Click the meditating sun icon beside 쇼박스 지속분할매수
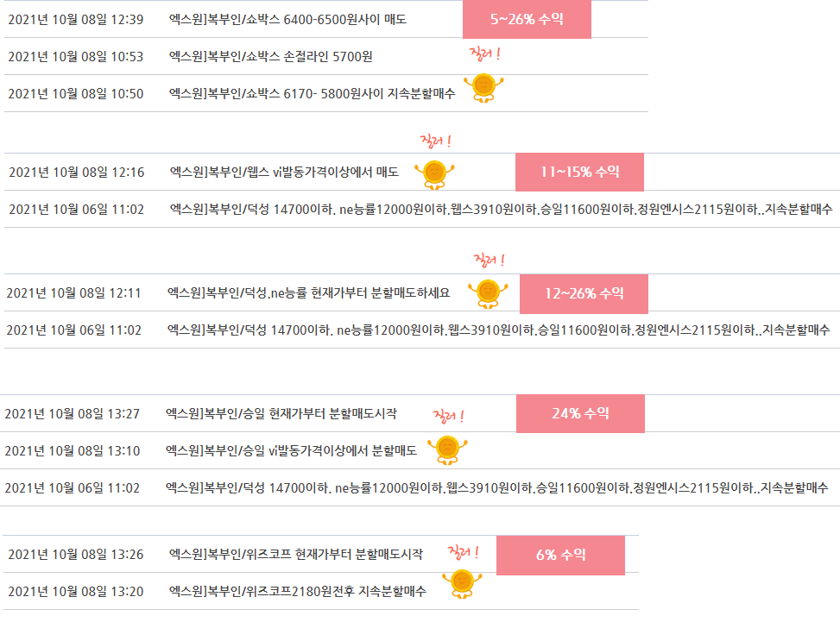Image resolution: width=840 pixels, height=622 pixels. pyautogui.click(x=483, y=88)
